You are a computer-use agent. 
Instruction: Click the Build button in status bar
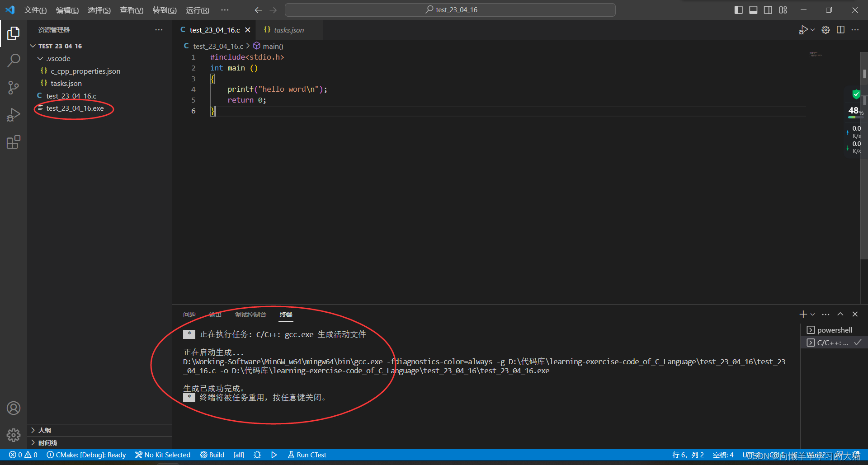(212, 455)
